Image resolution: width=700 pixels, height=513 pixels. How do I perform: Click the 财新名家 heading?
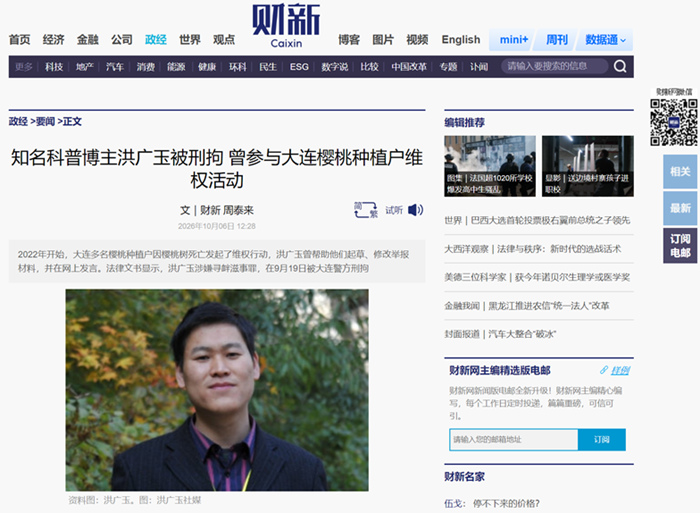(x=464, y=477)
